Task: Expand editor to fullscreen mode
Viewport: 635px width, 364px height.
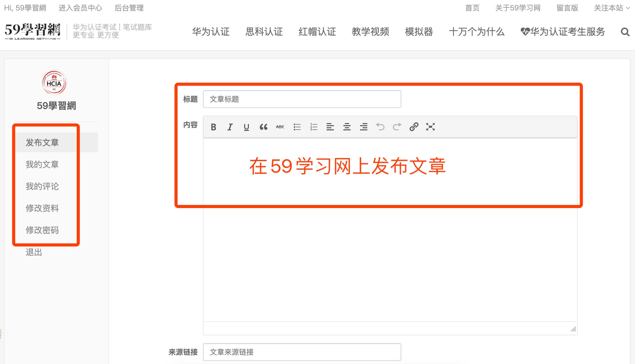Action: point(430,127)
